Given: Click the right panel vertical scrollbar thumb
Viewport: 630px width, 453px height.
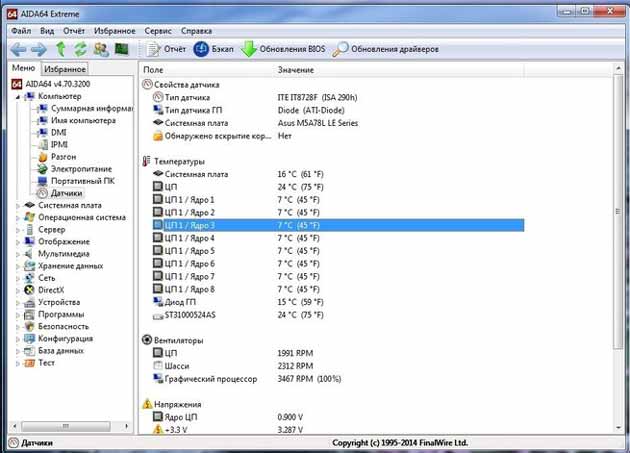Looking at the screenshot, I should click(618, 211).
